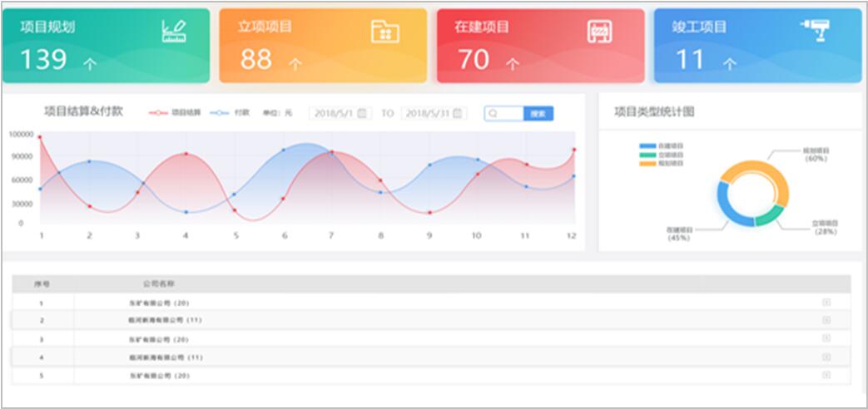Open calendar icon in 2018/5/31 end date
This screenshot has height=409, width=868.
pos(459,114)
